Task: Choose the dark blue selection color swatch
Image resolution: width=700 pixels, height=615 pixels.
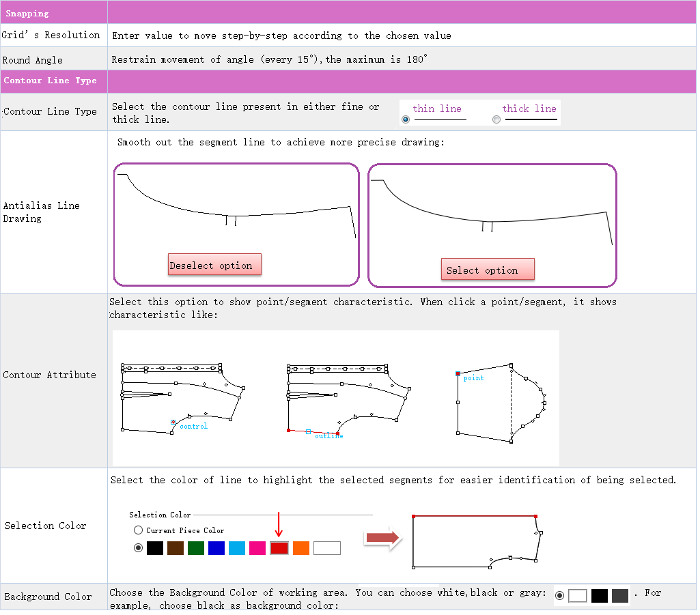Action: coord(216,547)
